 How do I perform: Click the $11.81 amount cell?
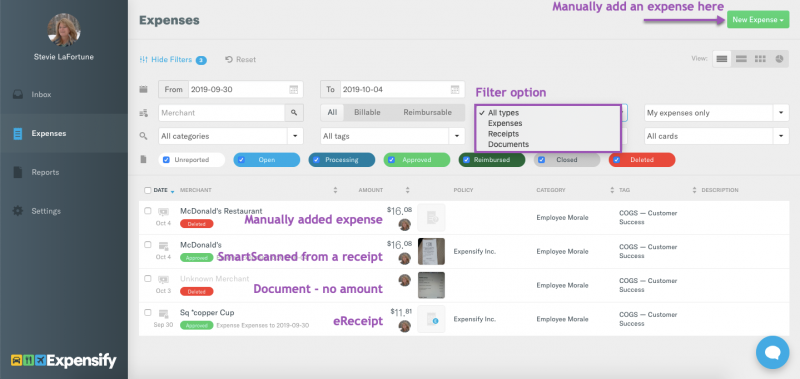[x=401, y=311]
